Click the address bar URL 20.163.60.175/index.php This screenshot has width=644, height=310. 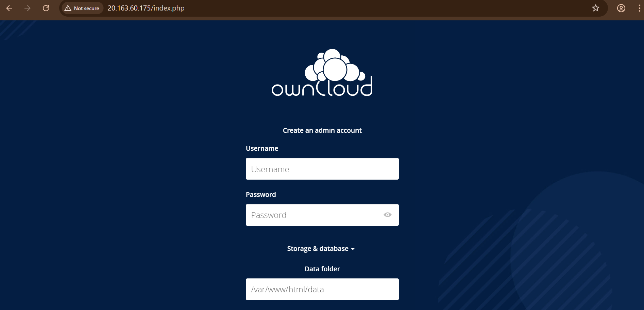click(146, 8)
